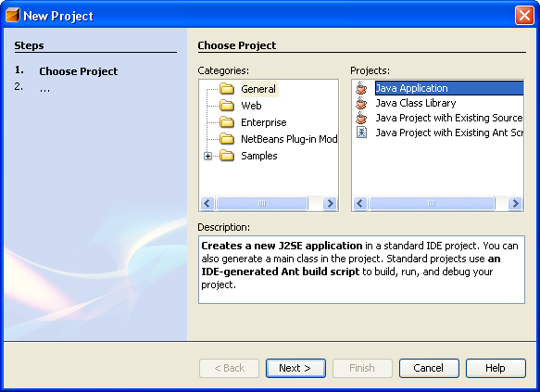The image size is (540, 392).
Task: Click the Existing Ant Script project icon
Action: pyautogui.click(x=361, y=133)
